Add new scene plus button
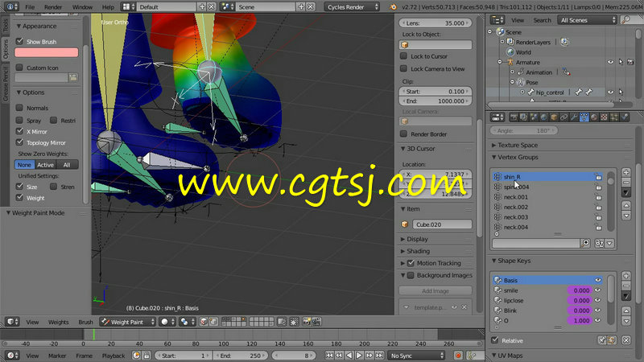644x362 pixels. pos(301,7)
